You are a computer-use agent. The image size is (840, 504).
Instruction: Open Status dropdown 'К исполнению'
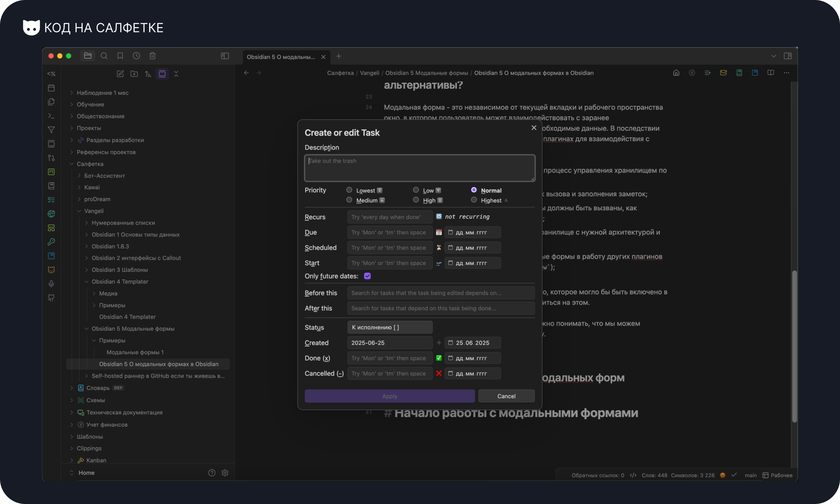[390, 327]
